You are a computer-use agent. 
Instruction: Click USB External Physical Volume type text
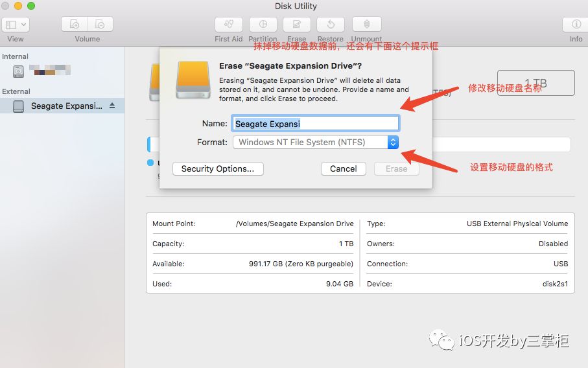(517, 224)
